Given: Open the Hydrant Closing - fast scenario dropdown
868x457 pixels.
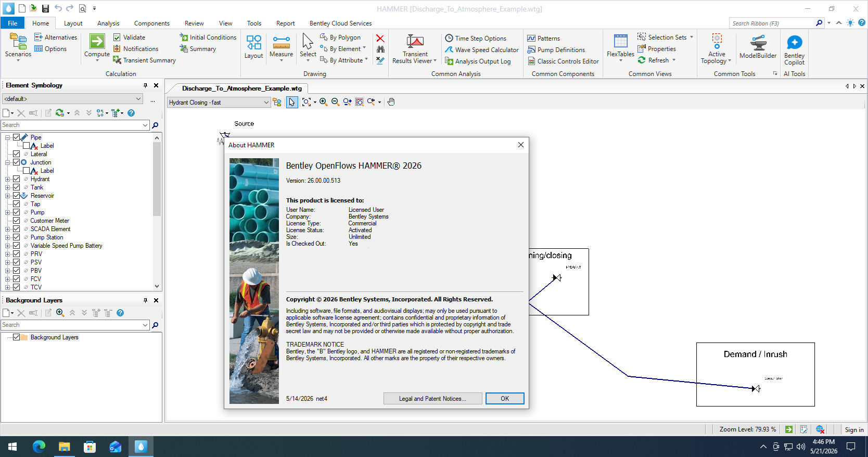Looking at the screenshot, I should 219,103.
